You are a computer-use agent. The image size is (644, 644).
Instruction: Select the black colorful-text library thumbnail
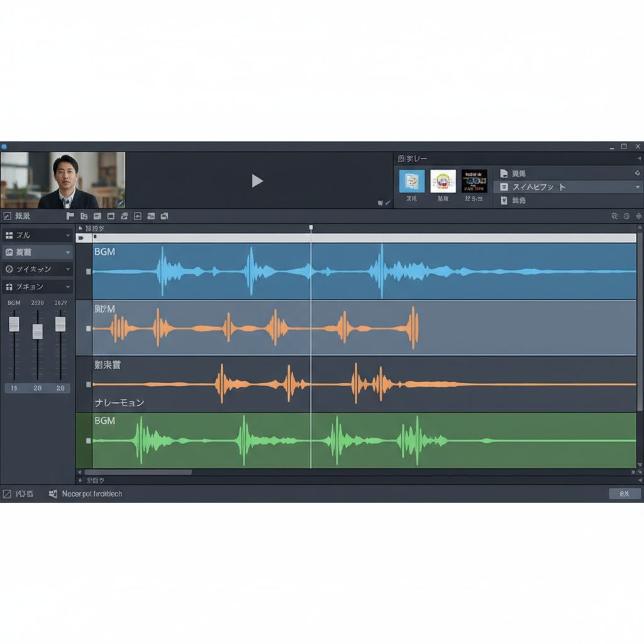point(474,181)
